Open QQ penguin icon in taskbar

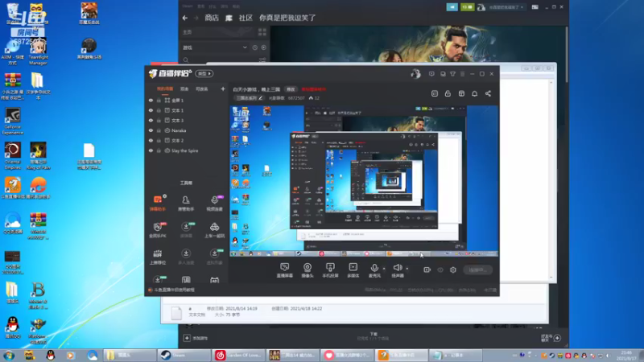click(x=51, y=355)
